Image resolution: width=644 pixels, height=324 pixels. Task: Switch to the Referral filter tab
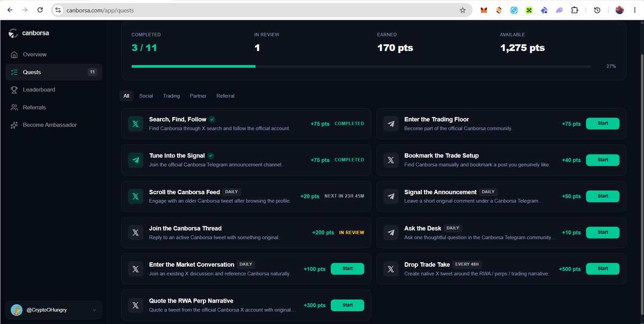click(225, 96)
